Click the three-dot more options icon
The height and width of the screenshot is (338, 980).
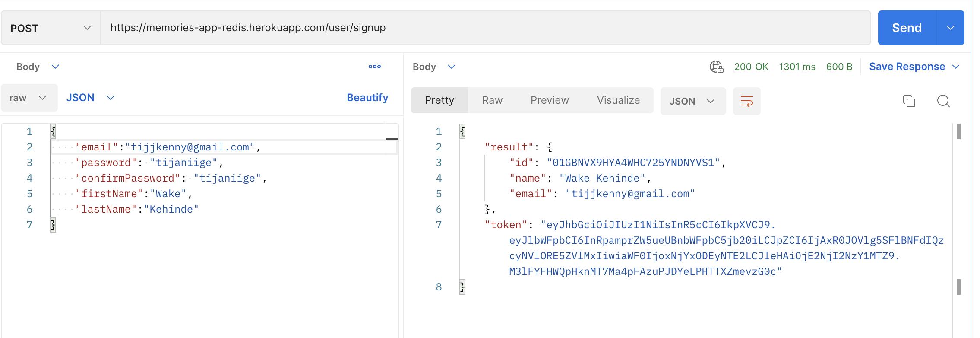pyautogui.click(x=374, y=67)
